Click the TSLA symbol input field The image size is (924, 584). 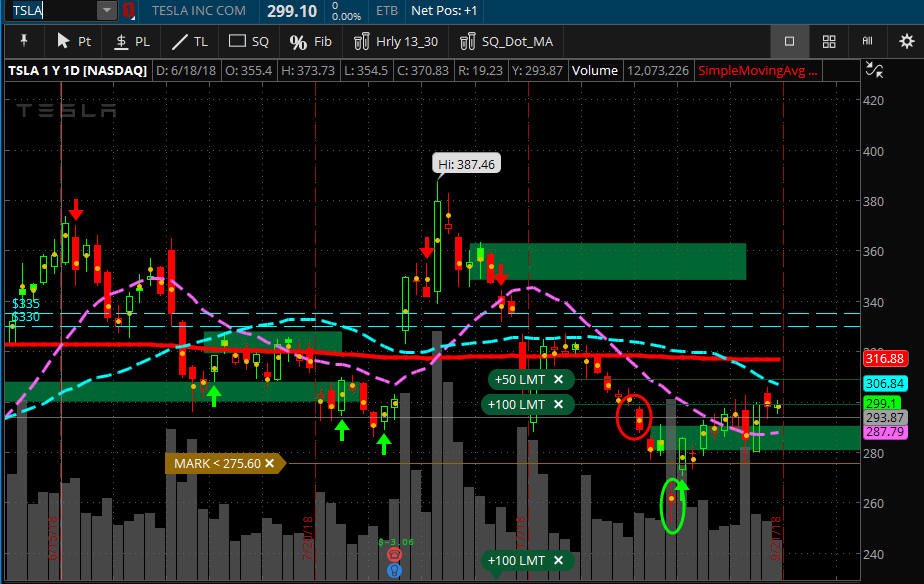[52, 11]
